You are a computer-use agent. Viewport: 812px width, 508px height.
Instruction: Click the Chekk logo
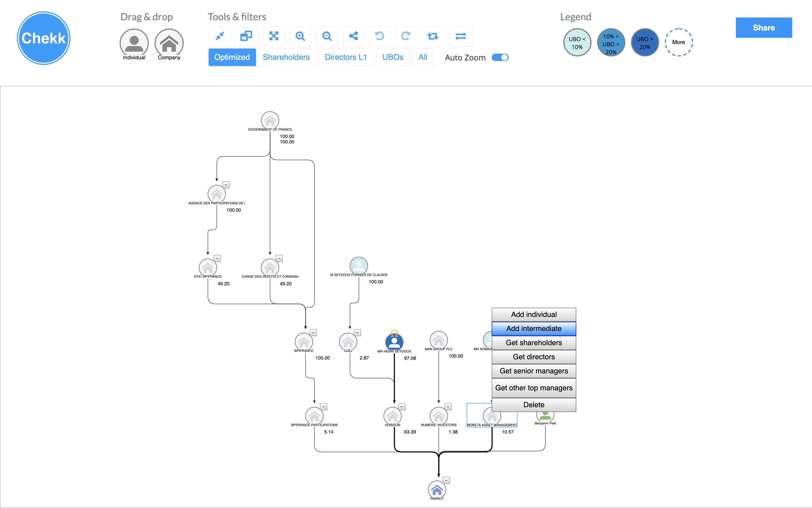(x=44, y=38)
